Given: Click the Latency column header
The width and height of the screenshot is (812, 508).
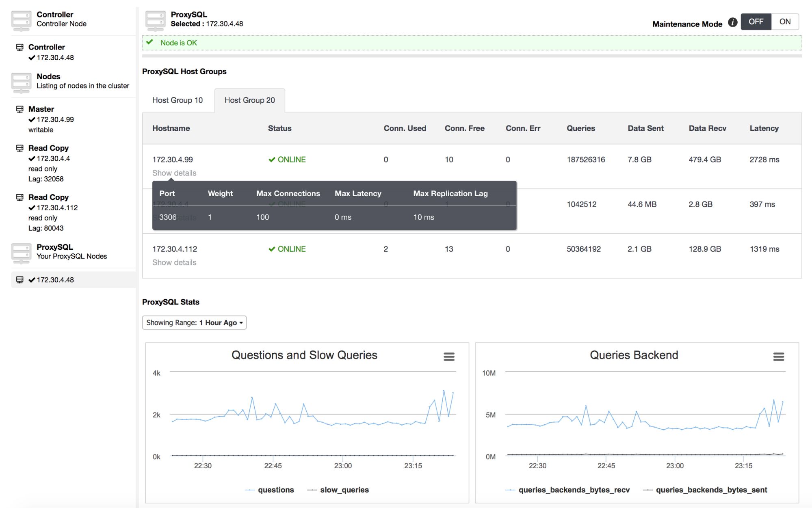Looking at the screenshot, I should click(x=764, y=128).
